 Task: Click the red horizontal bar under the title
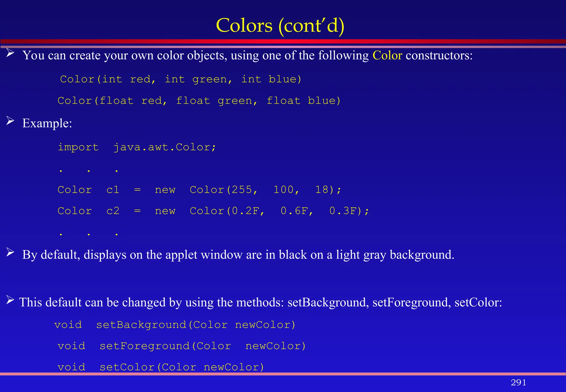[283, 41]
